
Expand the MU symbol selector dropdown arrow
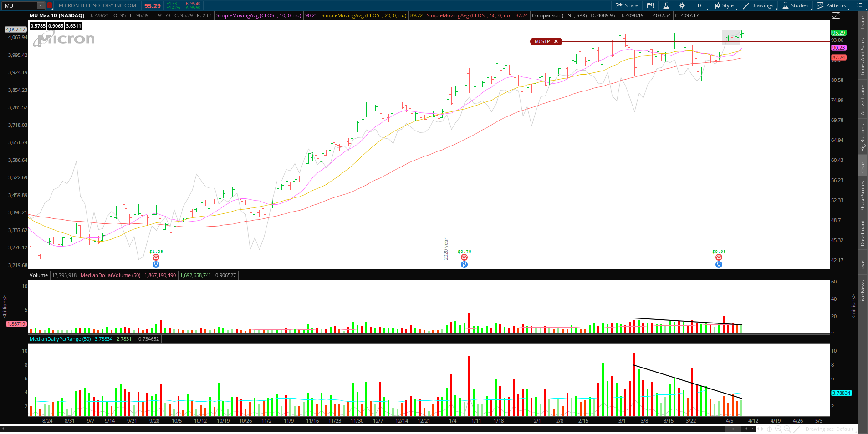pyautogui.click(x=40, y=5)
